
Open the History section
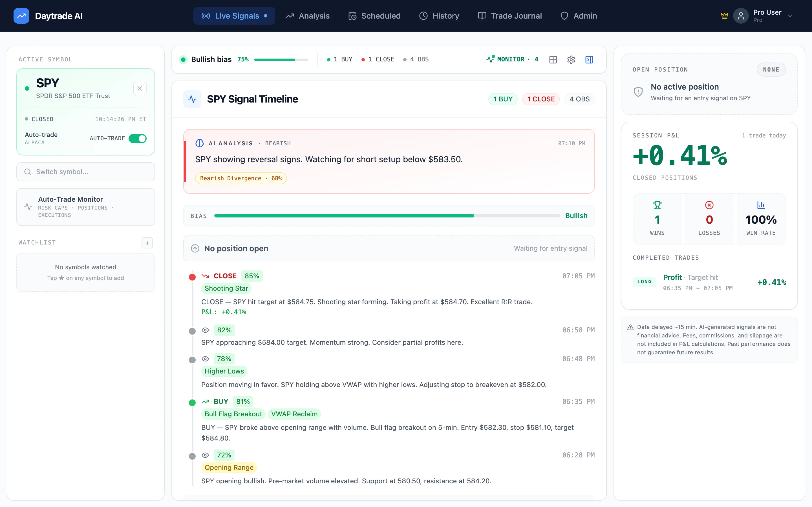(439, 15)
